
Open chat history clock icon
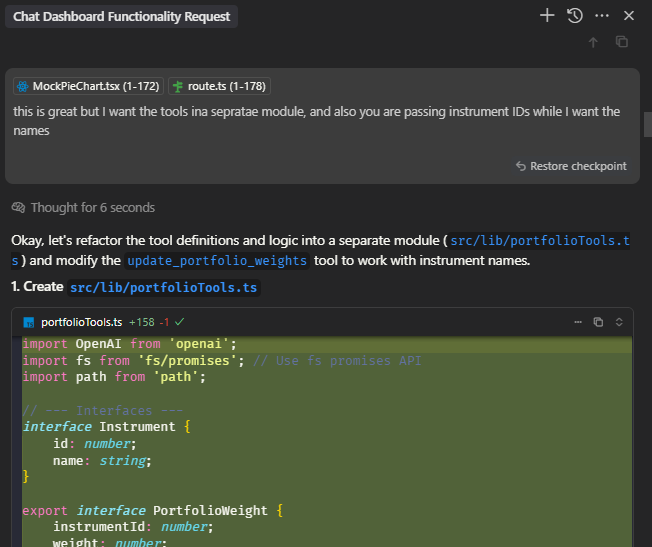click(575, 16)
